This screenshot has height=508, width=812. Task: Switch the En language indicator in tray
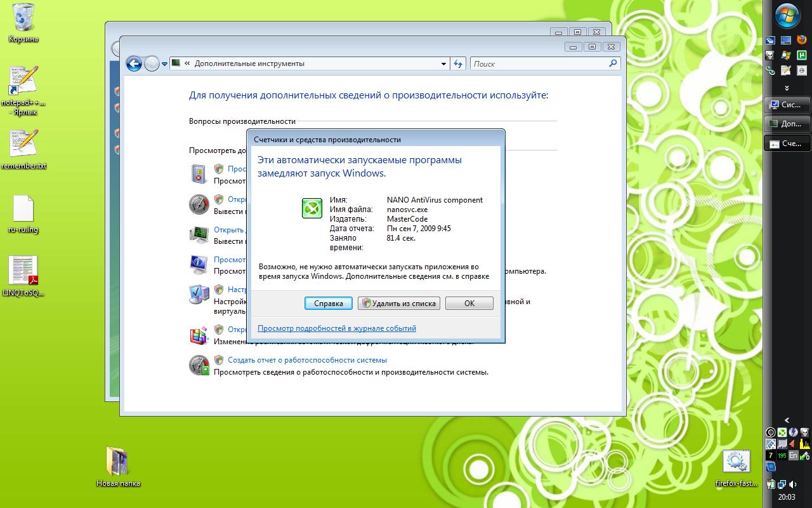pos(793,455)
